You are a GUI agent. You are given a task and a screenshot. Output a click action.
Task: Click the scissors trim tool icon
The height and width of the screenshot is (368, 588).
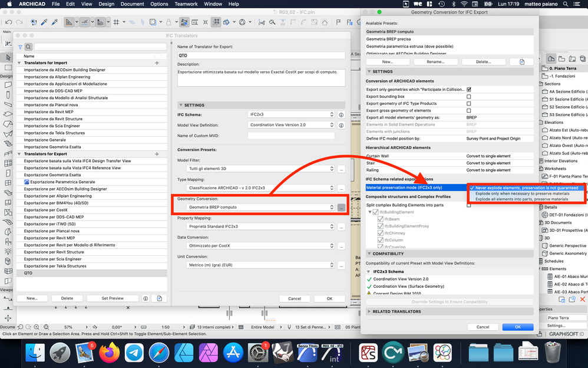(262, 22)
